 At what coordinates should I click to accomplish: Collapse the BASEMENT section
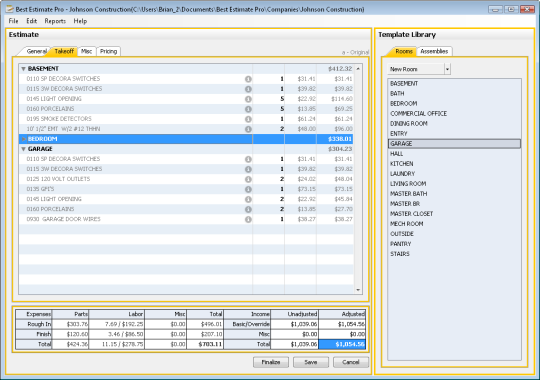pos(23,69)
